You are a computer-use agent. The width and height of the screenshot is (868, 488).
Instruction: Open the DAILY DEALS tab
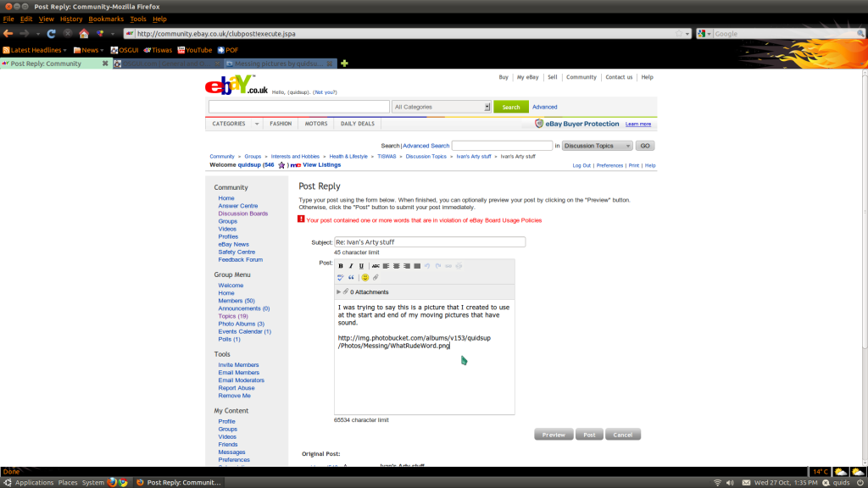point(357,124)
